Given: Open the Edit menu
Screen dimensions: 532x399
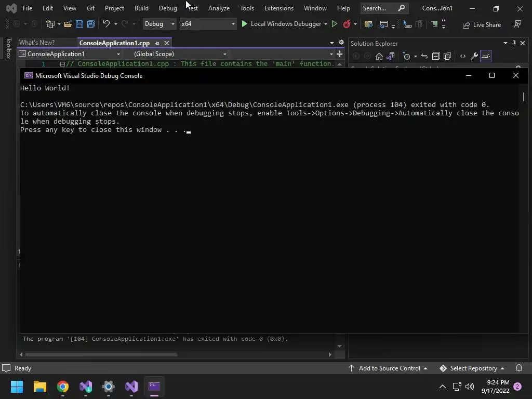Looking at the screenshot, I should (47, 8).
